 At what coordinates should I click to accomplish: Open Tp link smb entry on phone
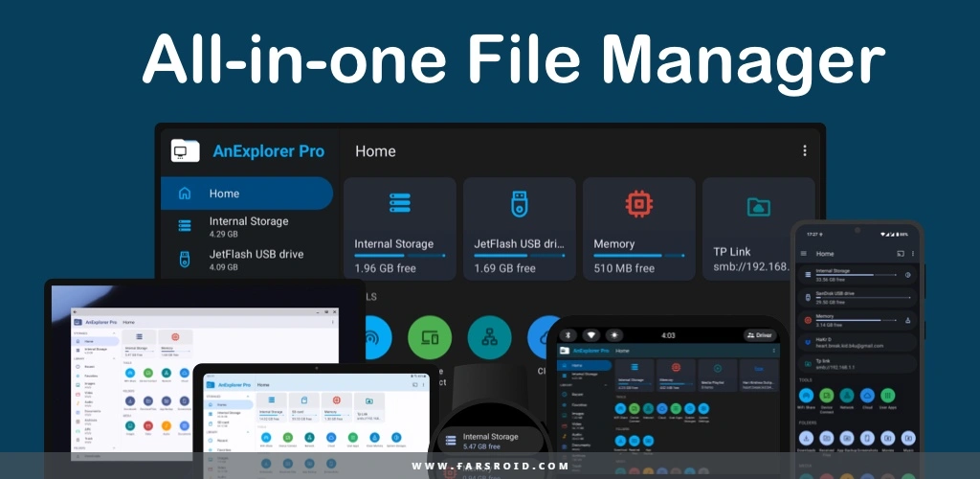[857, 364]
